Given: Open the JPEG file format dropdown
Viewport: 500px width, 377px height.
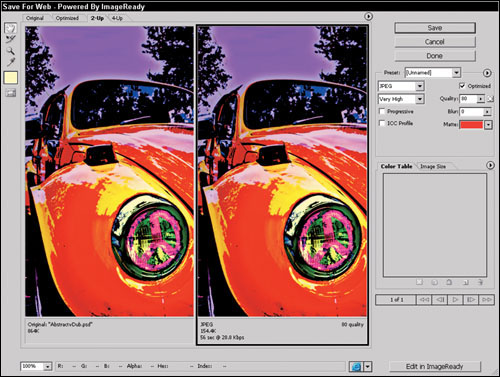Looking at the screenshot, I should [x=401, y=86].
